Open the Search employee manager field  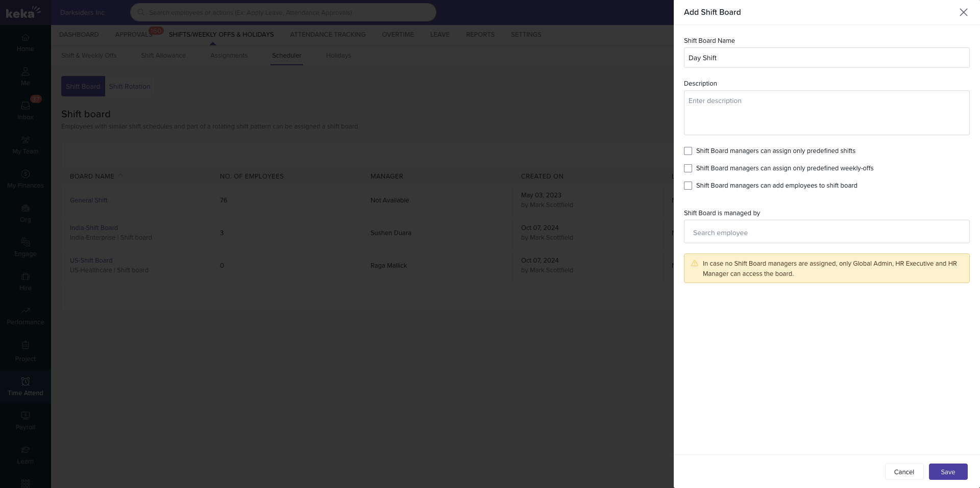[x=826, y=233]
